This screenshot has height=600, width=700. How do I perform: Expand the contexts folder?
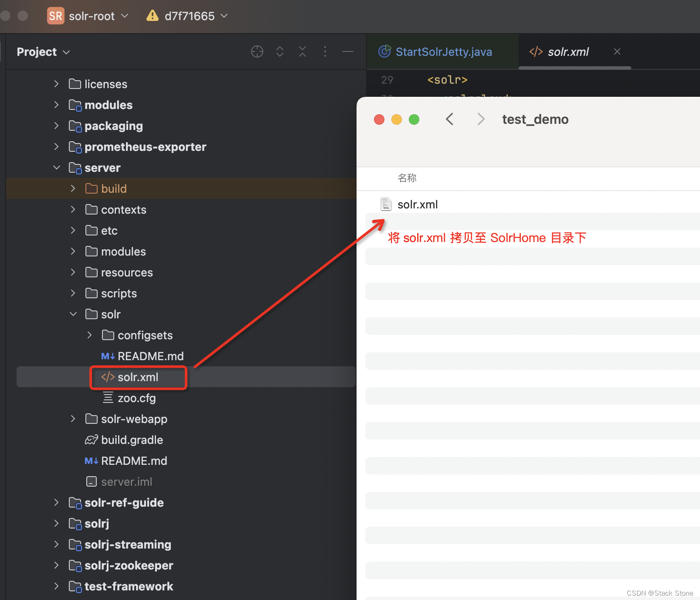(x=73, y=209)
